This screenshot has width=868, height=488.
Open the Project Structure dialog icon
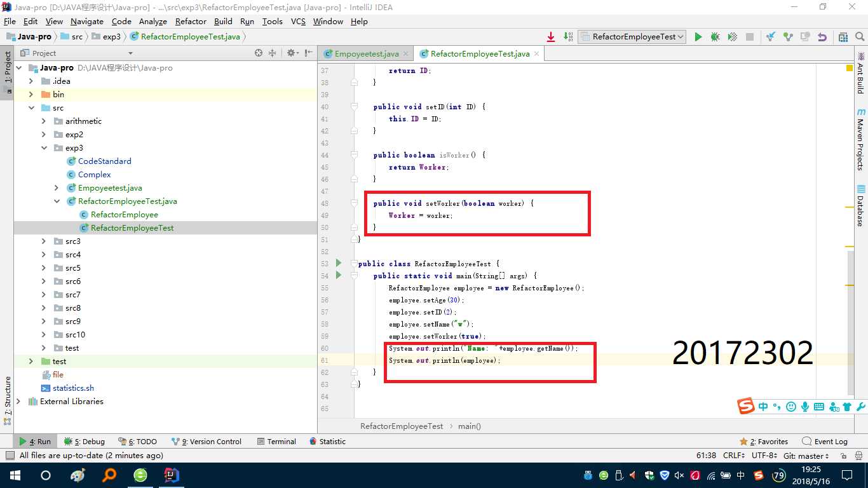843,37
